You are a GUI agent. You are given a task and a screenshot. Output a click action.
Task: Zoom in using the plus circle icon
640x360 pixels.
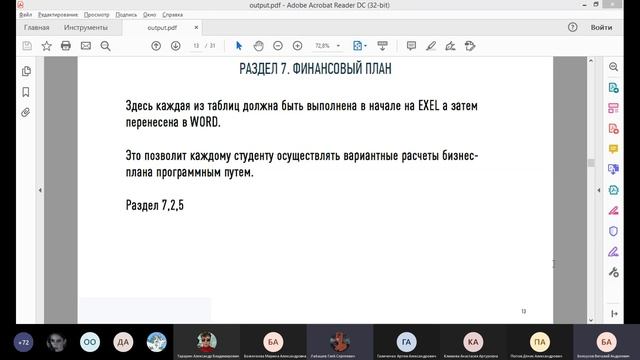point(298,46)
